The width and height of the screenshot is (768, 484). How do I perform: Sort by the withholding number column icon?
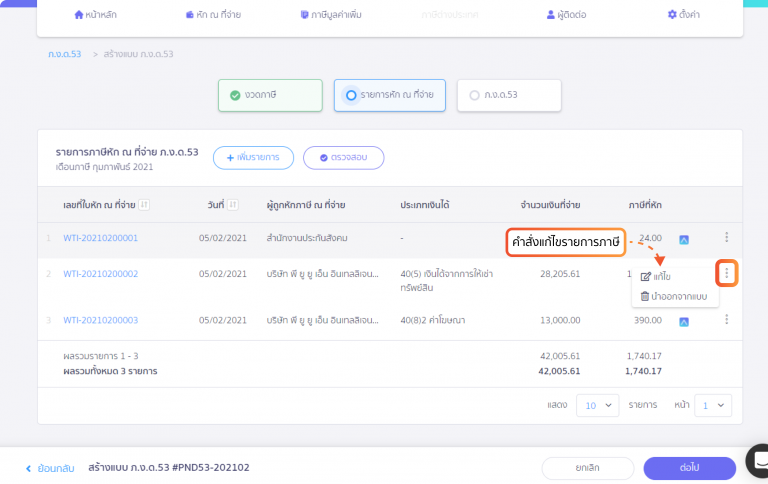pyautogui.click(x=145, y=205)
